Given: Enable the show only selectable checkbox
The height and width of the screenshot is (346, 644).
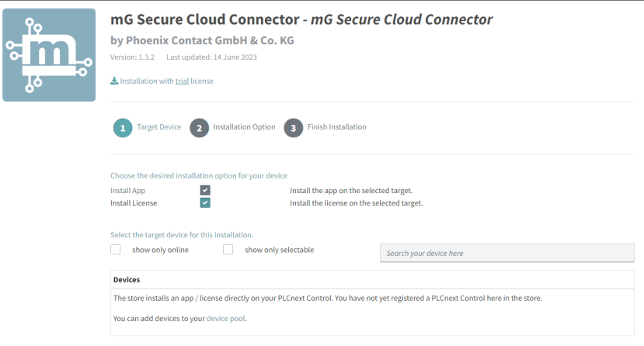Looking at the screenshot, I should pos(228,249).
